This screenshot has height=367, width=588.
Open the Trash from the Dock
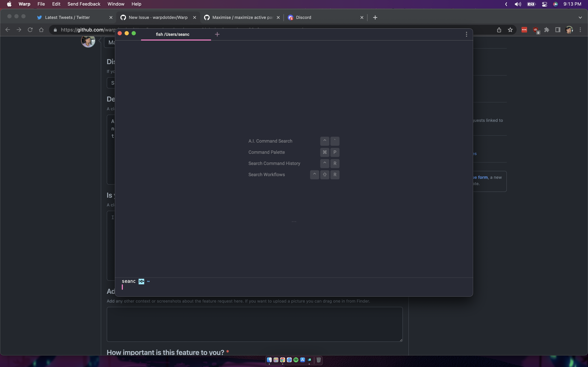[x=318, y=360]
